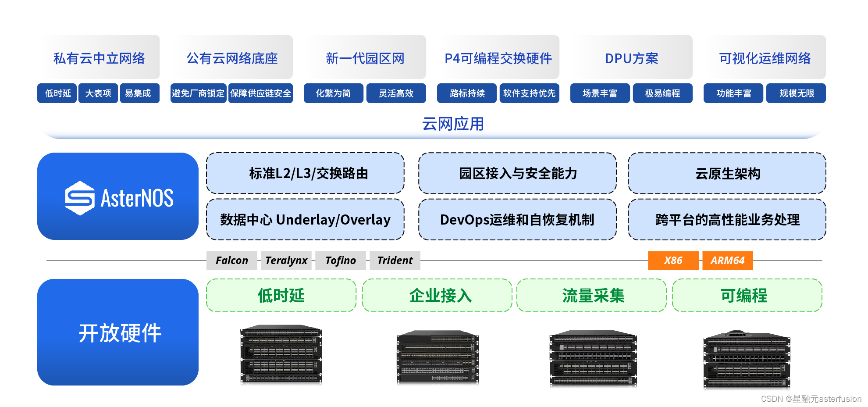
Task: Select the 园区接入与安全能力 box
Action: pyautogui.click(x=517, y=173)
